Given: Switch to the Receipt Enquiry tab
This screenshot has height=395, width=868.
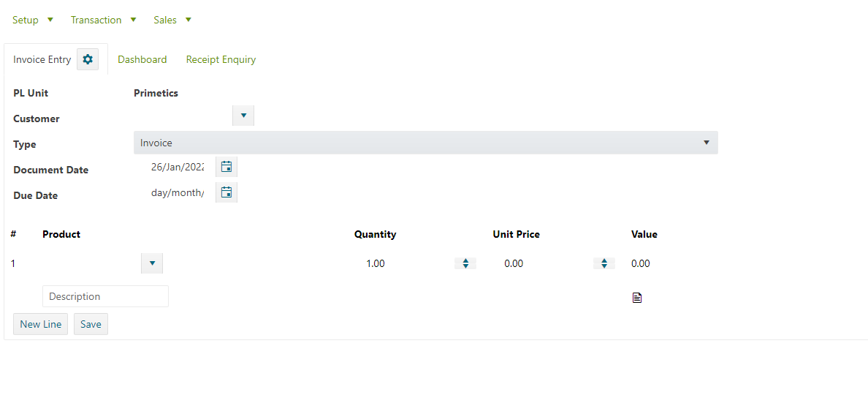Looking at the screenshot, I should (221, 59).
